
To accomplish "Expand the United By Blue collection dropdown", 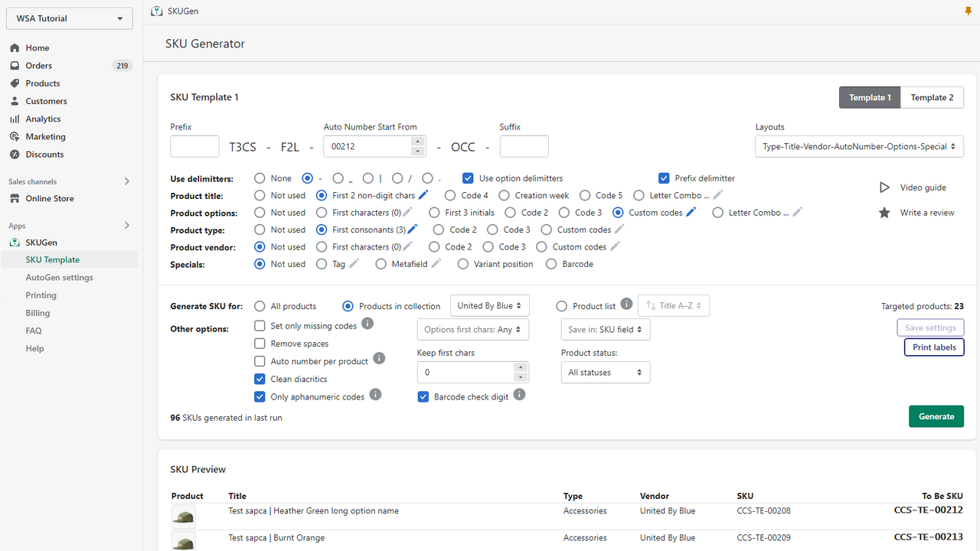I will pyautogui.click(x=490, y=305).
